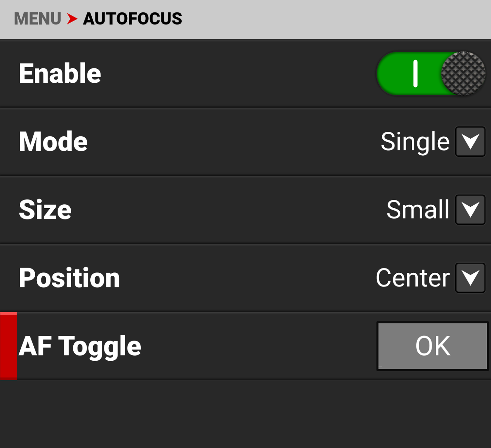Open the Mode dropdown showing Single
491x448 pixels.
coord(470,142)
